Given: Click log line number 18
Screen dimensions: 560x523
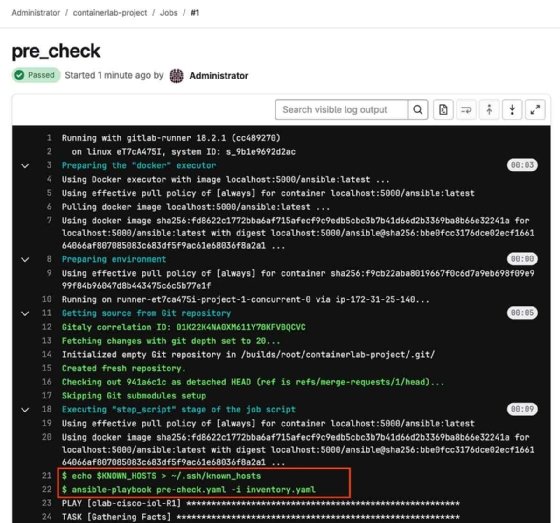Looking at the screenshot, I should click(47, 409).
